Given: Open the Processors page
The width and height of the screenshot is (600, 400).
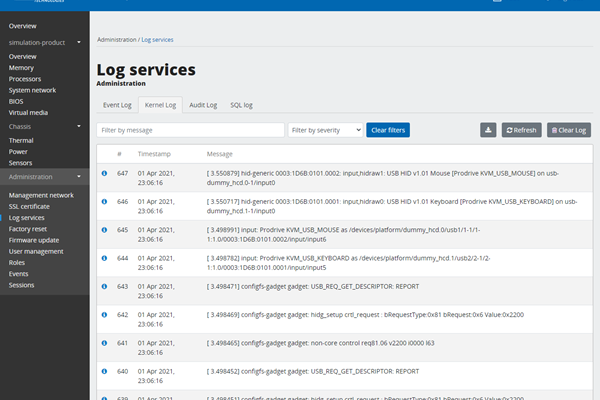Looking at the screenshot, I should pyautogui.click(x=25, y=79).
